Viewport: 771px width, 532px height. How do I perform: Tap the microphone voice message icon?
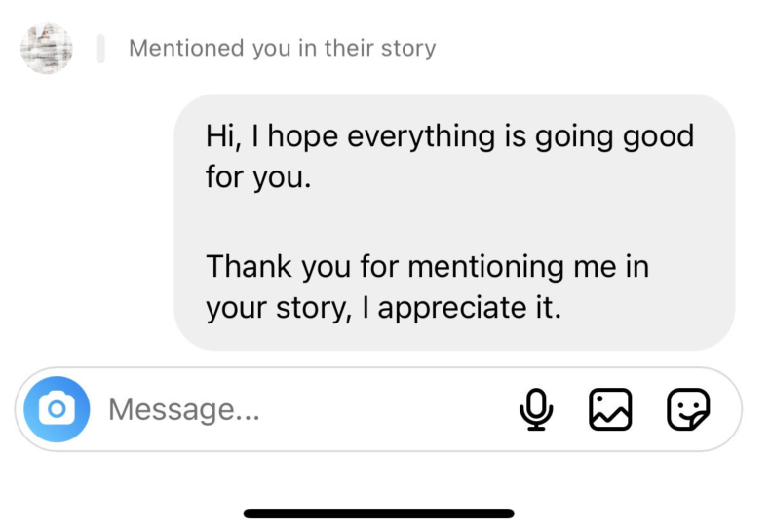click(x=535, y=409)
